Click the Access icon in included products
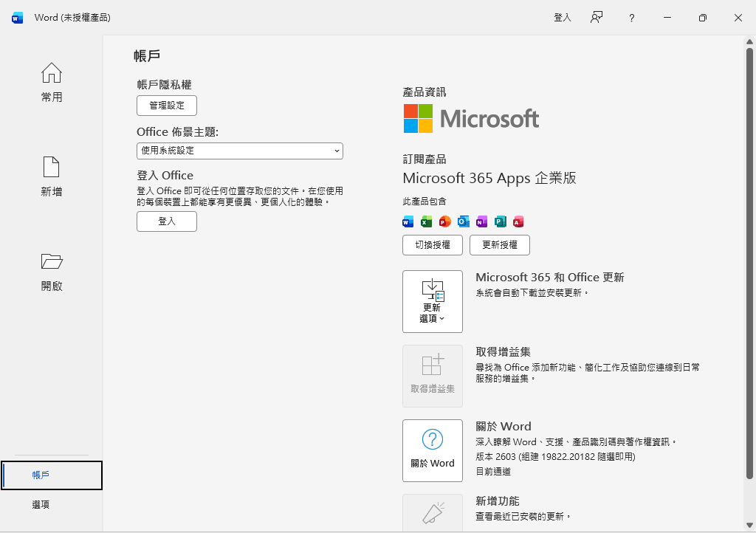This screenshot has width=756, height=533. pyautogui.click(x=518, y=221)
